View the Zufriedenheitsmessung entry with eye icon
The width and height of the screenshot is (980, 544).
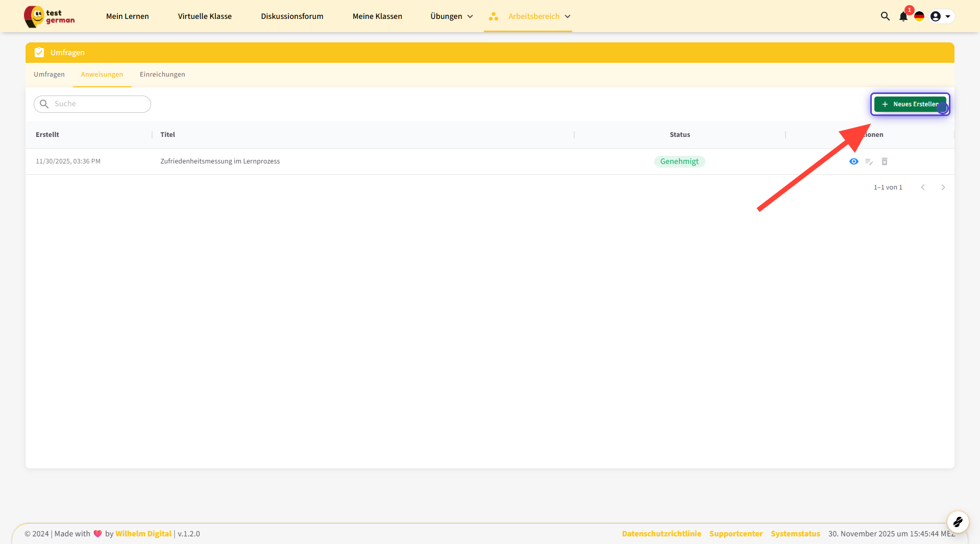[x=853, y=161]
